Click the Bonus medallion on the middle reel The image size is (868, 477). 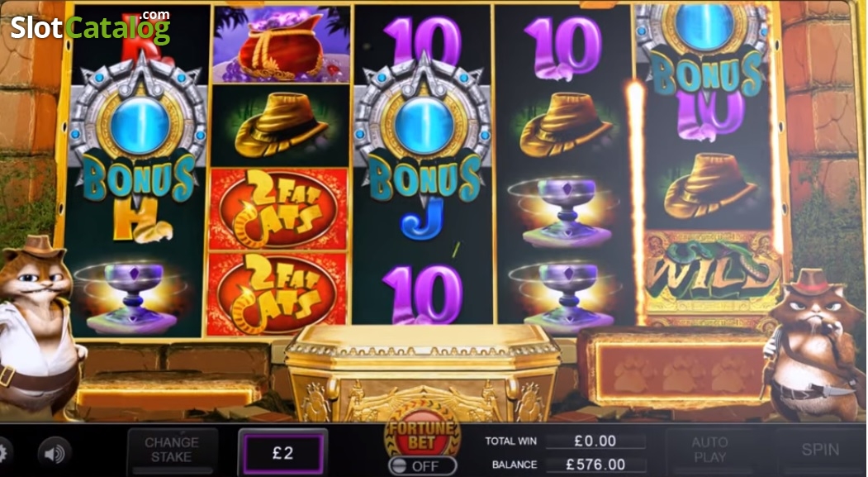(x=422, y=130)
